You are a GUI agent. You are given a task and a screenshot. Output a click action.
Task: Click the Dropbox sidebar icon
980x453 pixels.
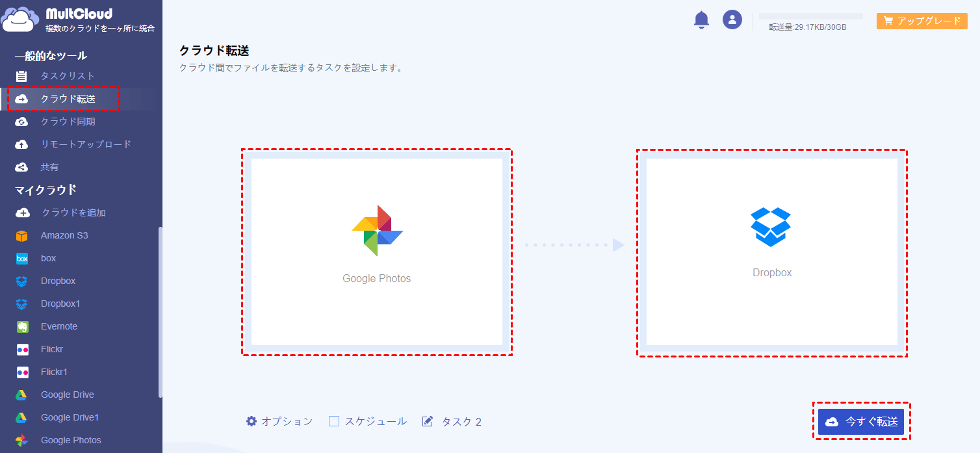coord(22,281)
